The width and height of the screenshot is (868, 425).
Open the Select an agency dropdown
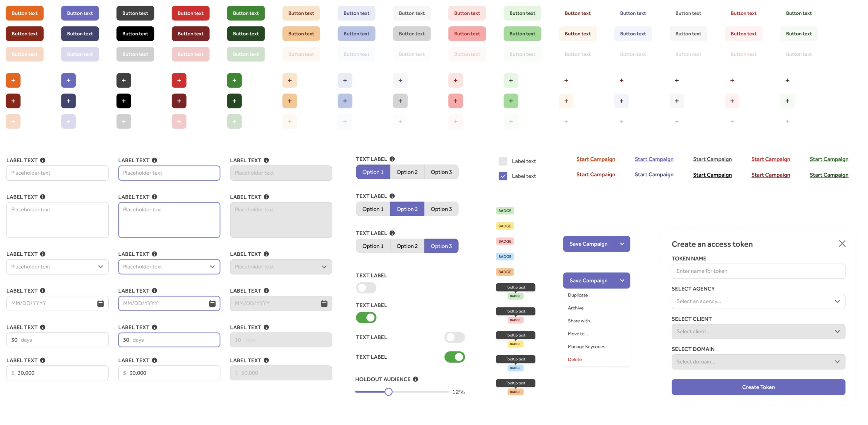tap(758, 301)
